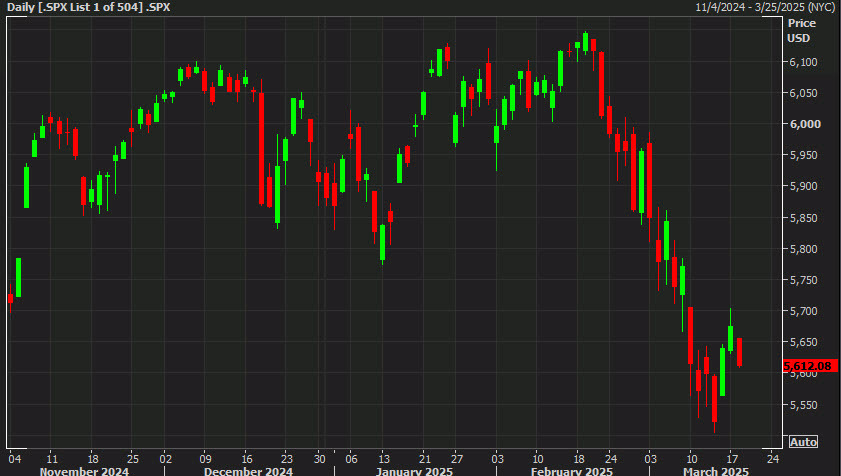The image size is (841, 476).
Task: Click the 23 date tick label
Action: 287,459
